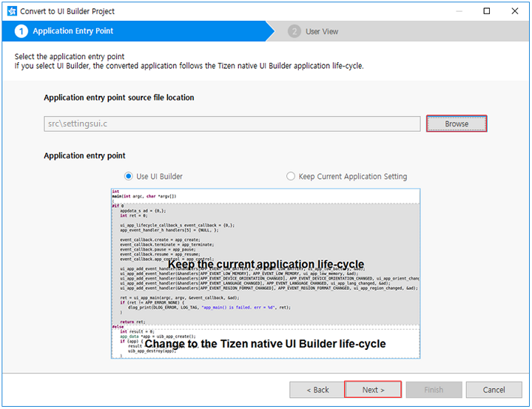Select the Use UI Builder radio option

coord(129,177)
